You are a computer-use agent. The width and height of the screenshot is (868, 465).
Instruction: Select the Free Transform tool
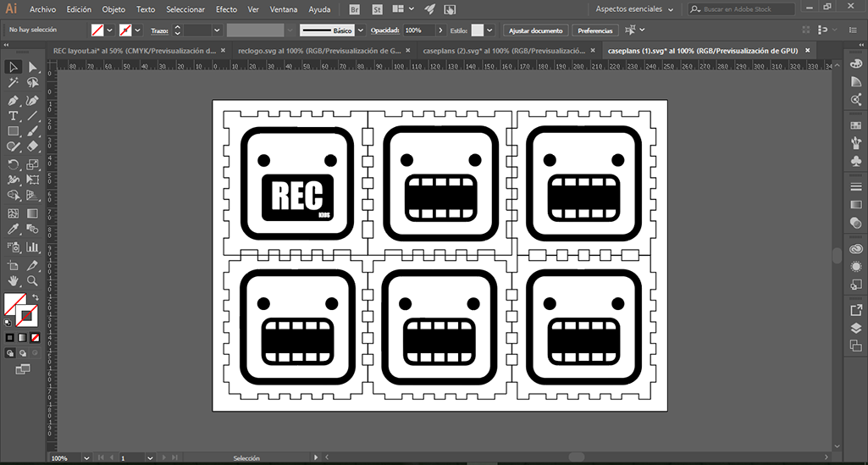pyautogui.click(x=33, y=180)
